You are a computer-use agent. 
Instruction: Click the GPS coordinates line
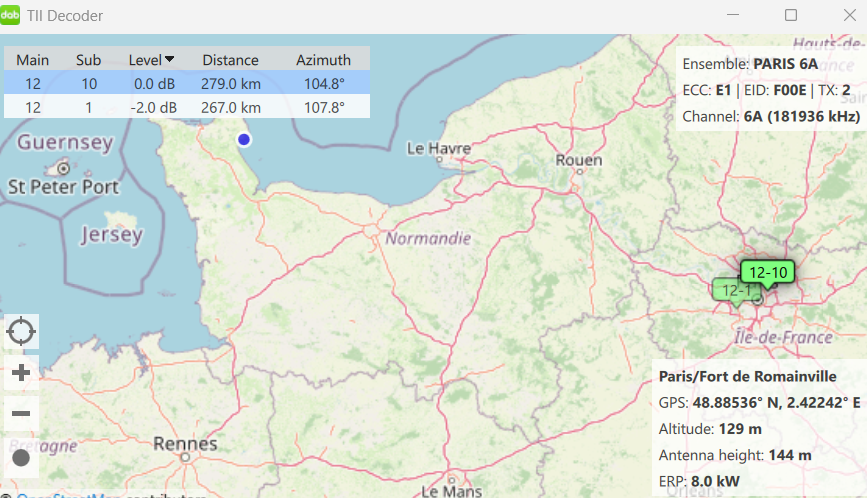pyautogui.click(x=759, y=403)
